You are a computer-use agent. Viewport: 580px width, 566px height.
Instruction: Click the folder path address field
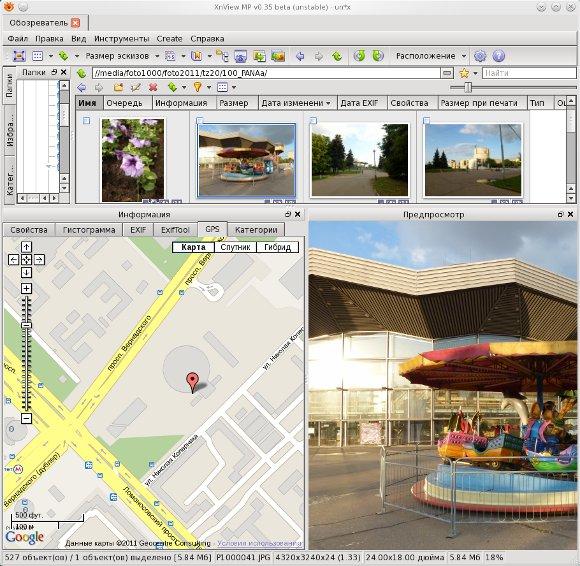coord(266,73)
